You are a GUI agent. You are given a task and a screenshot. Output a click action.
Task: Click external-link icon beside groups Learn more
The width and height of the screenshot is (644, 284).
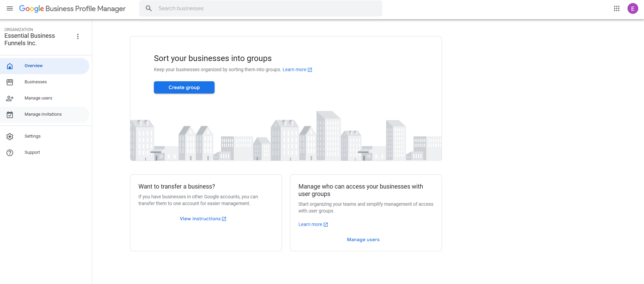tap(310, 70)
